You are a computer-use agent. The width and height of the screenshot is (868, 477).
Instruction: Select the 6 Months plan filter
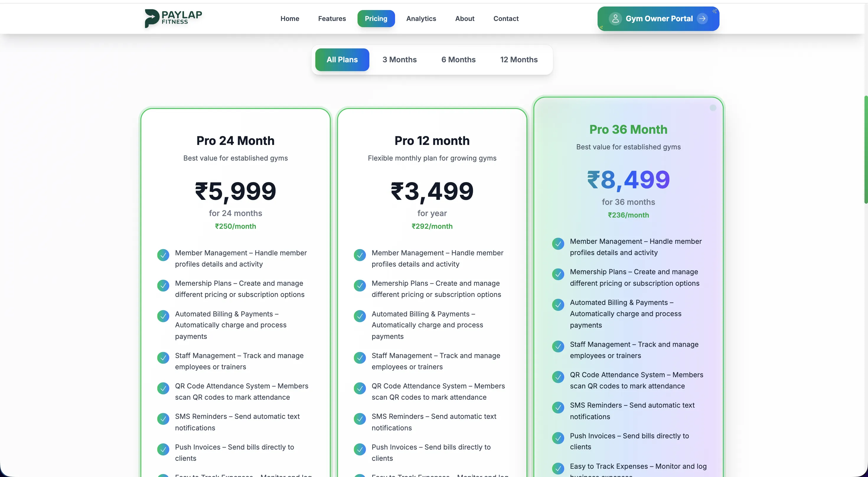point(458,60)
